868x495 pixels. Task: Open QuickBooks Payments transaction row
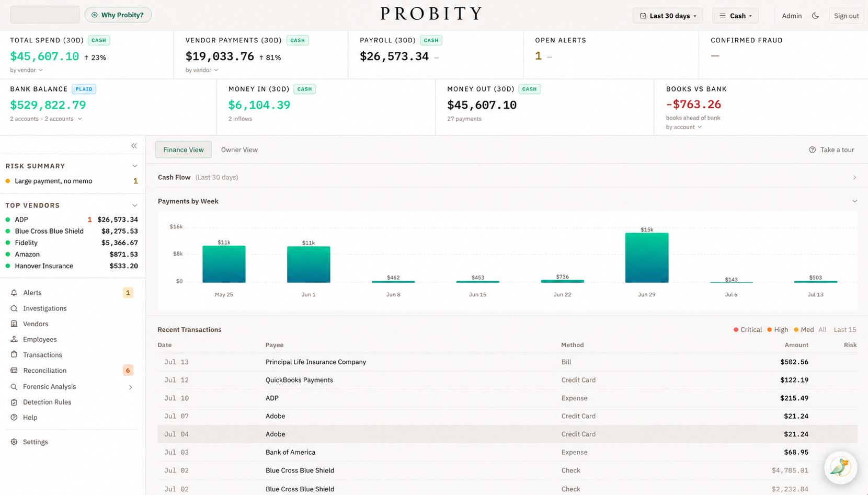point(507,380)
